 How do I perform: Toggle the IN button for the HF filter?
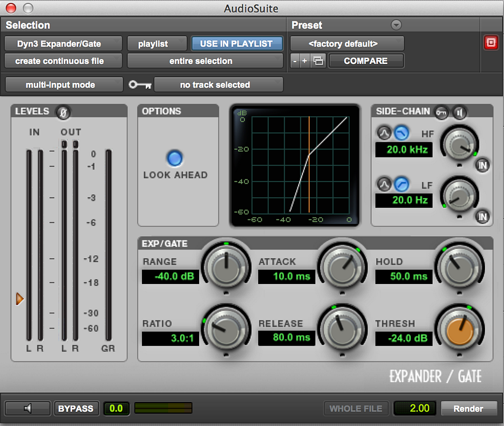(482, 165)
